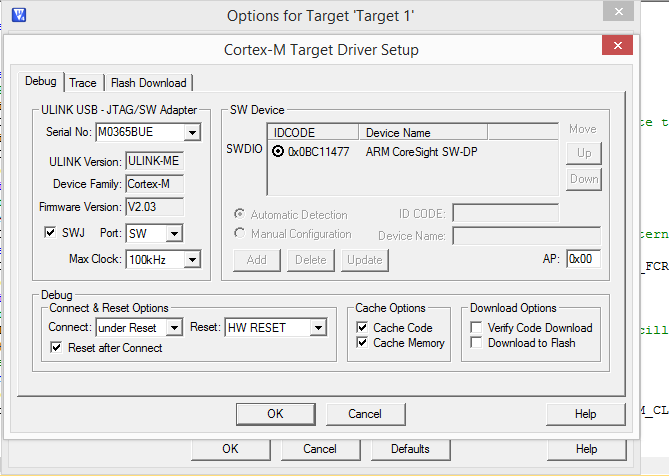Screen dimensions: 669x476
Task: Click the Up move button
Action: [x=584, y=153]
